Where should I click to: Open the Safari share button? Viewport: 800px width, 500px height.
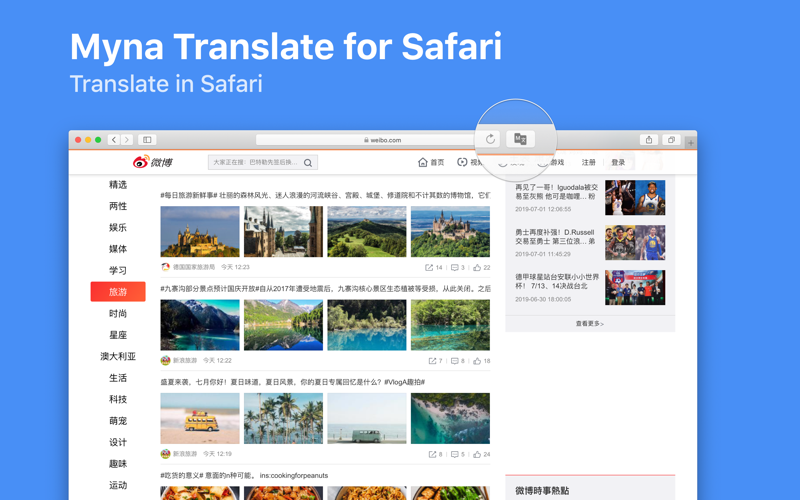[x=648, y=140]
